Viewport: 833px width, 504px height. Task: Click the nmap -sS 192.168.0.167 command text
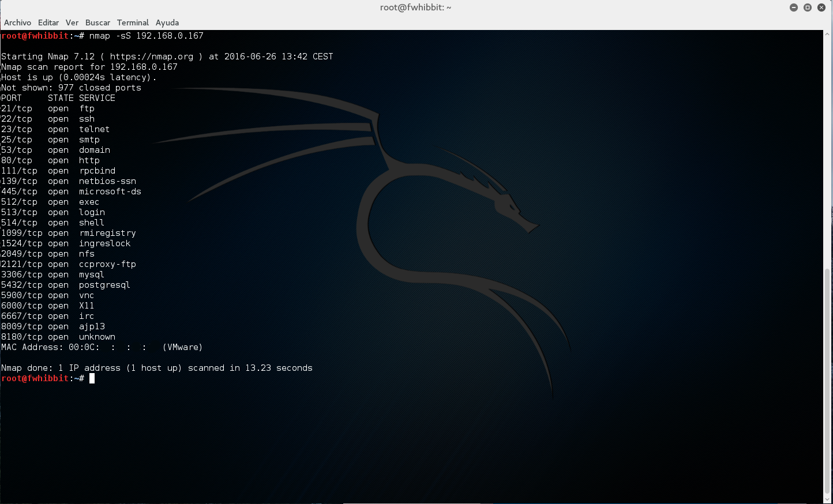tap(147, 36)
